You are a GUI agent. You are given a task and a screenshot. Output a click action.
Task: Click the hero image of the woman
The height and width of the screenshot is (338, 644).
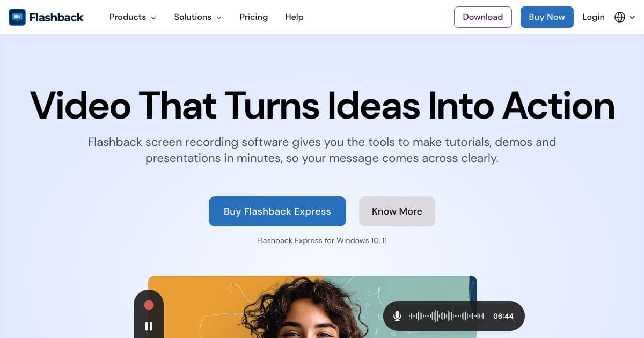click(x=312, y=307)
